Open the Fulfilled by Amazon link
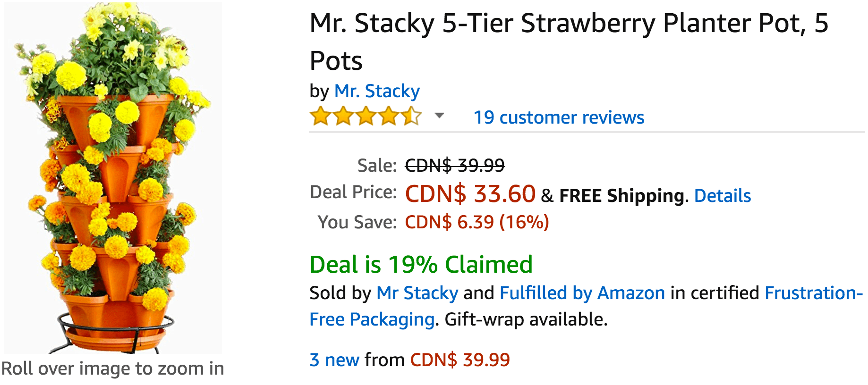 click(x=582, y=293)
